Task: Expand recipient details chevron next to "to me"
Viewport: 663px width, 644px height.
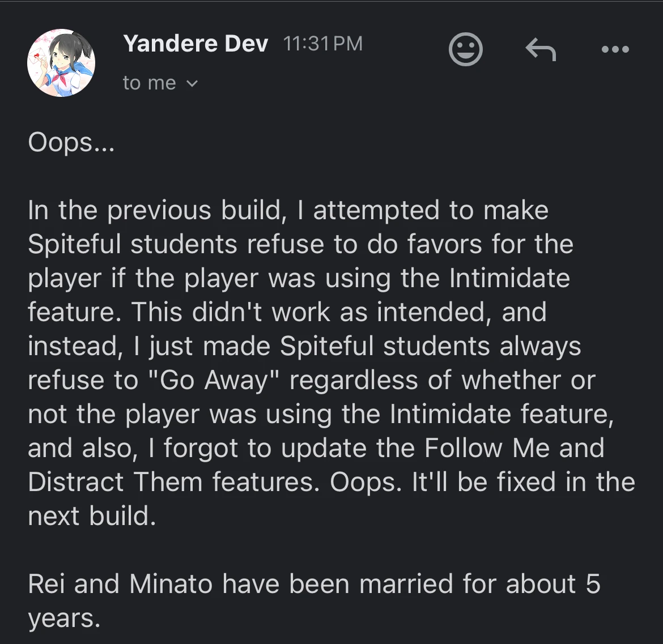Action: (x=192, y=84)
